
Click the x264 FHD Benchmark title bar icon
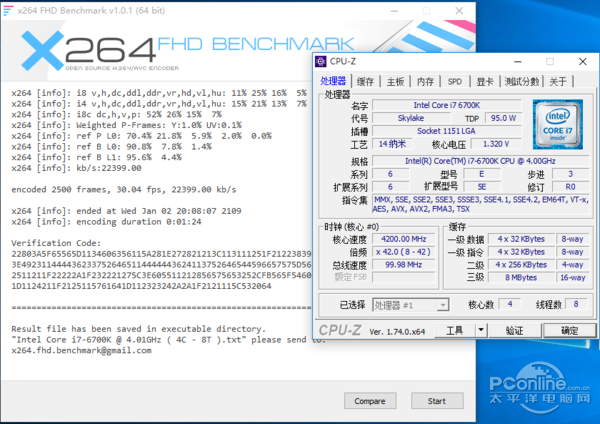click(8, 10)
